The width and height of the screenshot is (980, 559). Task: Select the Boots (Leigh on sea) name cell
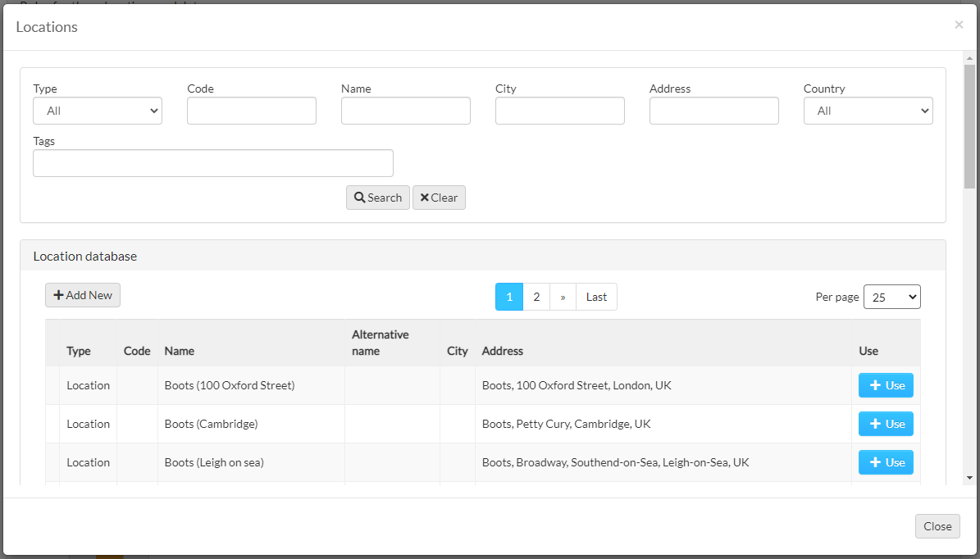[x=251, y=463]
